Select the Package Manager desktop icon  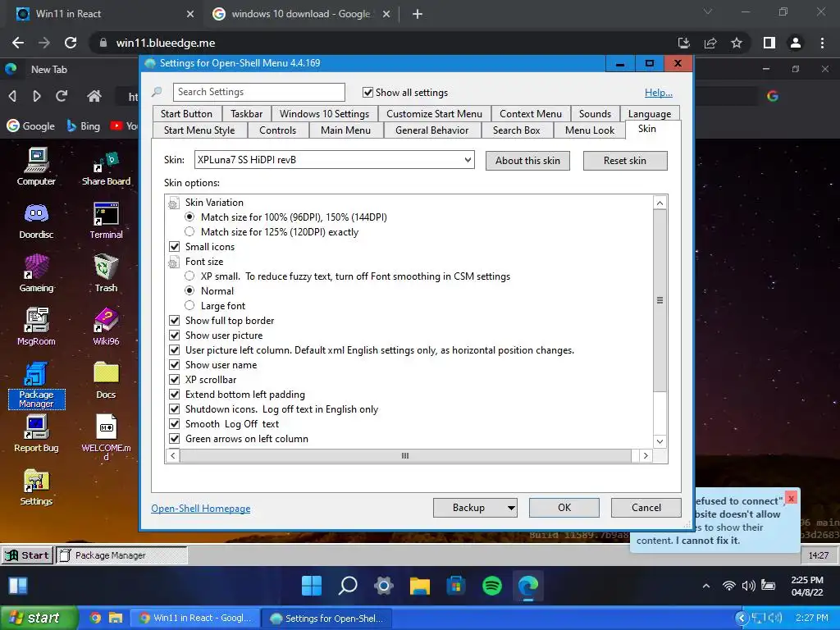36,386
